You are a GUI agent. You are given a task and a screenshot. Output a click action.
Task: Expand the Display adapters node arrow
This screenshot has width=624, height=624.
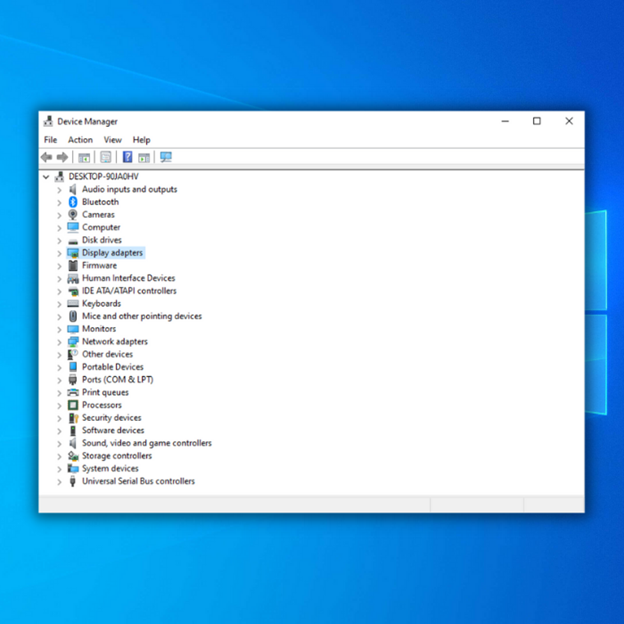pyautogui.click(x=59, y=253)
